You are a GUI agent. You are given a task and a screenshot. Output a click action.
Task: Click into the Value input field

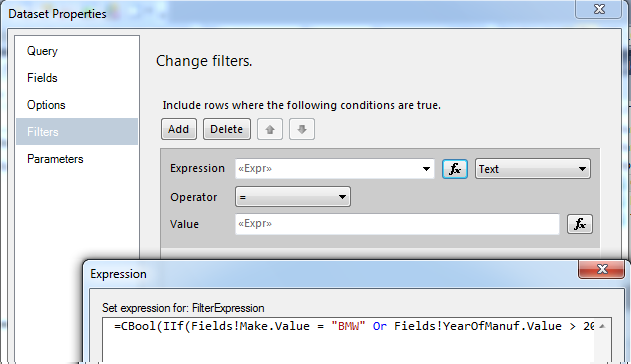click(x=397, y=224)
